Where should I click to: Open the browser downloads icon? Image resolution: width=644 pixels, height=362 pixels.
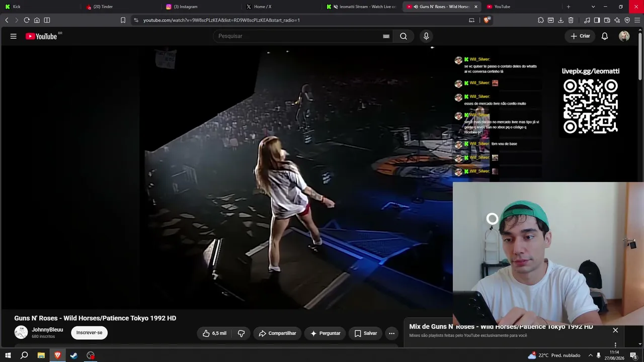coord(561,20)
